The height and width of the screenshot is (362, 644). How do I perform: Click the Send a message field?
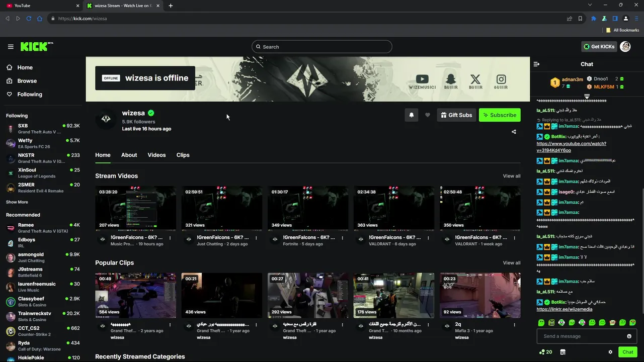(582, 336)
